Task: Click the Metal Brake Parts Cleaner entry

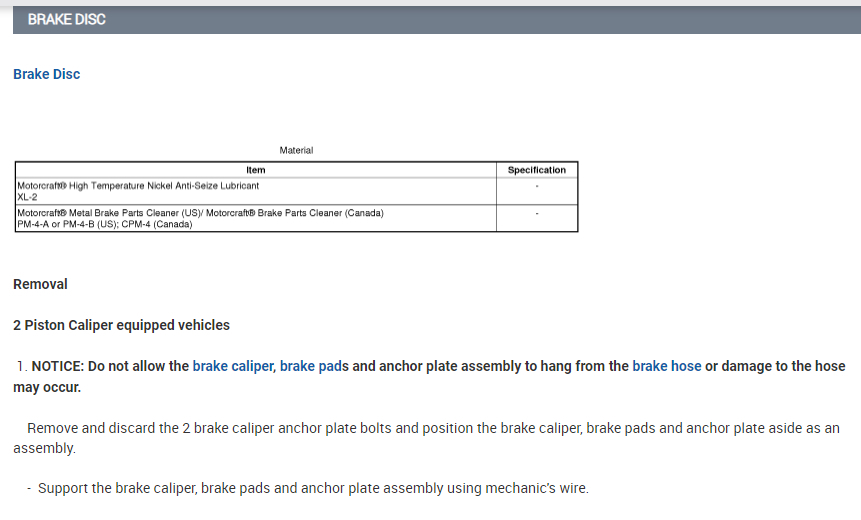Action: (x=200, y=213)
